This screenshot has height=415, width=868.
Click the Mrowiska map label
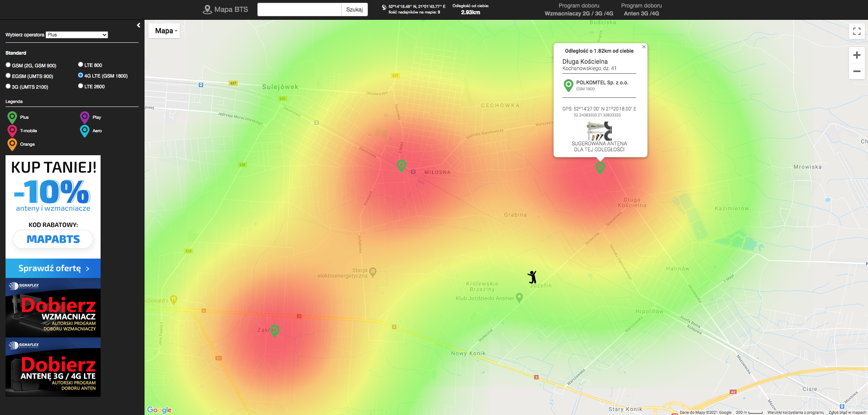(807, 167)
